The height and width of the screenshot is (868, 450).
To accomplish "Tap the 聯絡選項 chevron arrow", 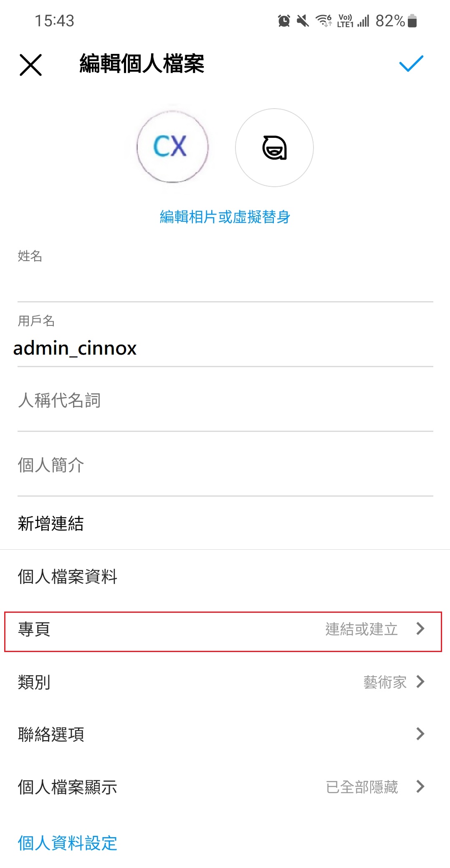I will (x=420, y=733).
